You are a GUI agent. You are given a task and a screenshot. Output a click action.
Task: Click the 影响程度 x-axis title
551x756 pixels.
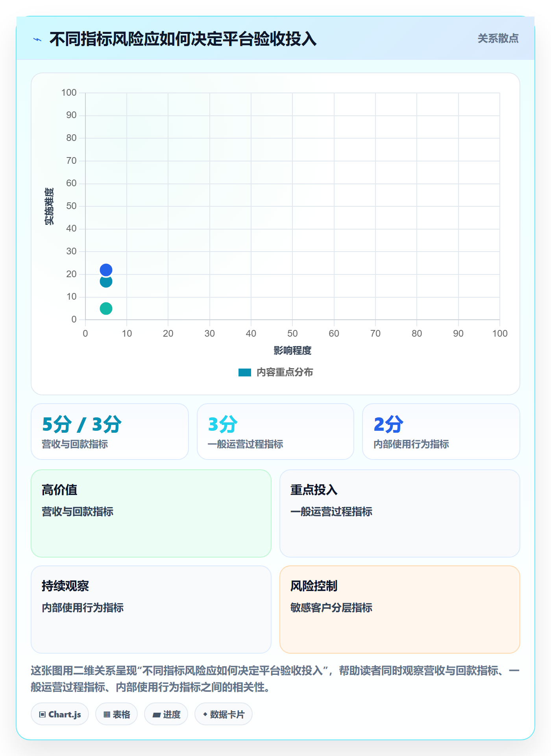pos(292,350)
